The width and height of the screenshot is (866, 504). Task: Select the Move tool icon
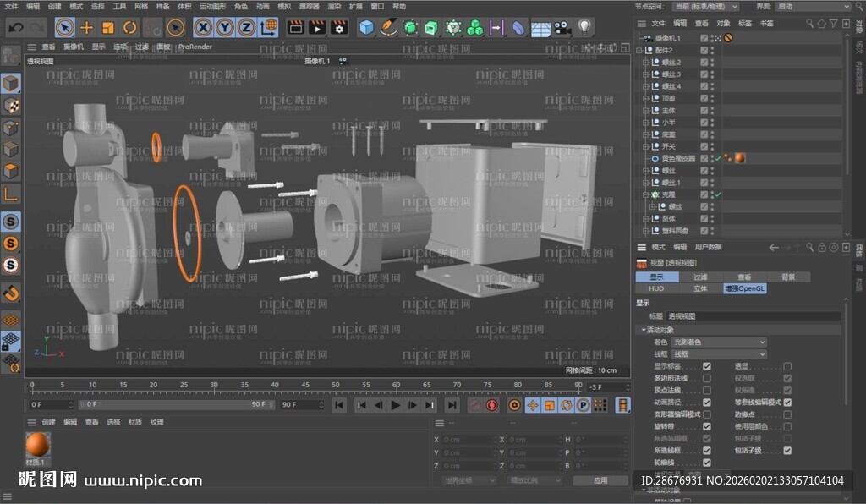point(87,27)
